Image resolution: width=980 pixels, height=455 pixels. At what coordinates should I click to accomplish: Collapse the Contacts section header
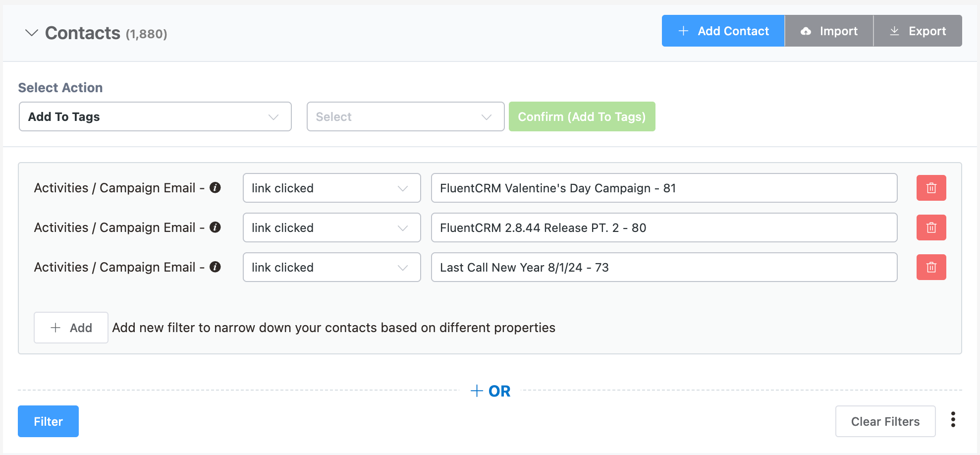(x=31, y=33)
